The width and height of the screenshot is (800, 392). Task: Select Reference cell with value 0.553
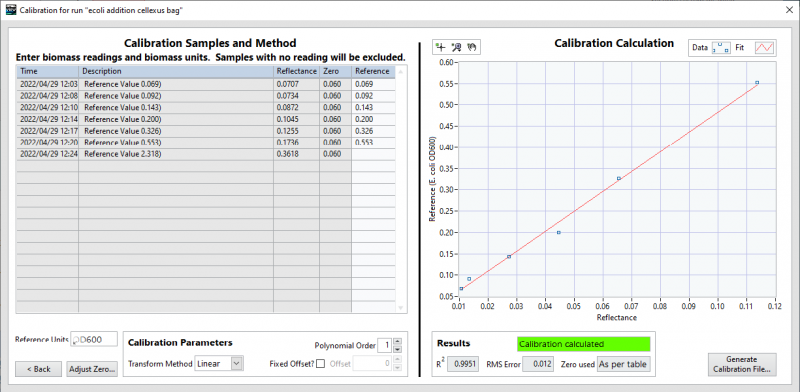pyautogui.click(x=373, y=142)
